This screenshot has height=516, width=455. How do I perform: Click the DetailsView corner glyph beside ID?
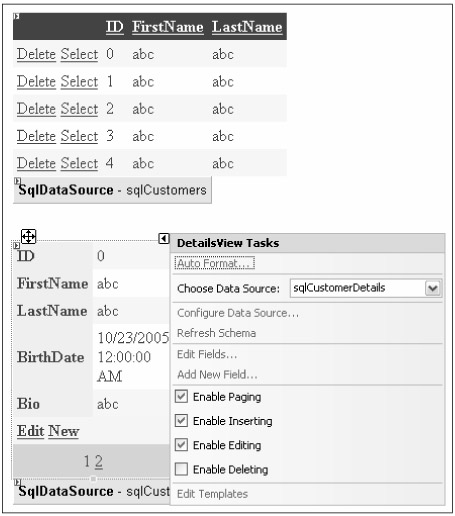(16, 246)
